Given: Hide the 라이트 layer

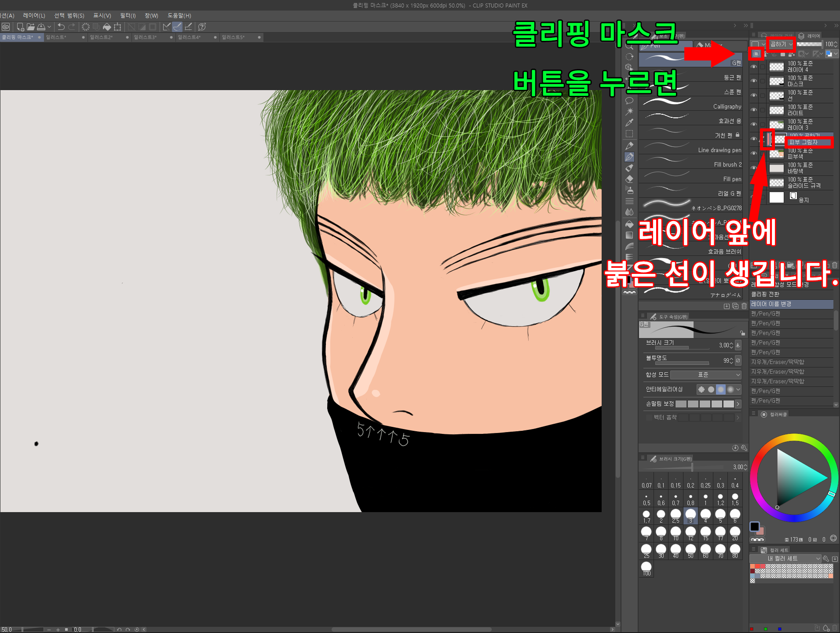Looking at the screenshot, I should (754, 110).
